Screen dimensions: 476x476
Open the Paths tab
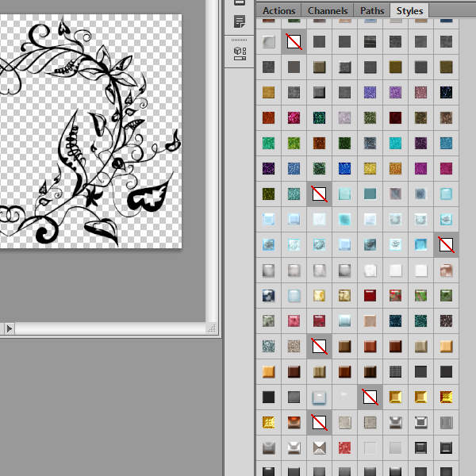tap(372, 11)
